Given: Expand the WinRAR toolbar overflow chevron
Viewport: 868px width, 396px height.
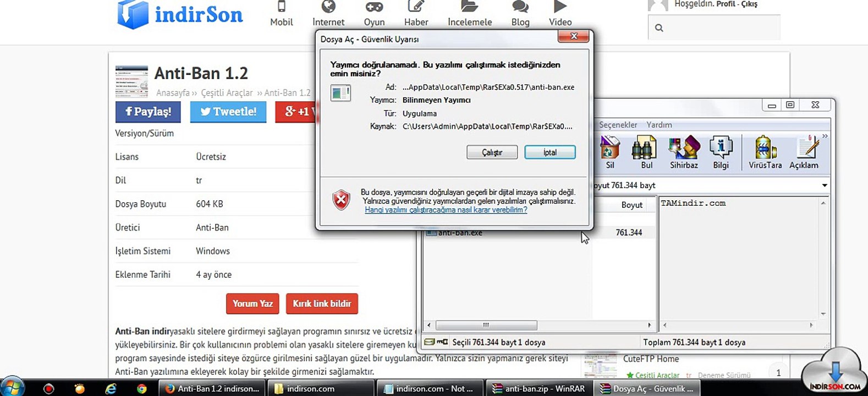Looking at the screenshot, I should (825, 136).
